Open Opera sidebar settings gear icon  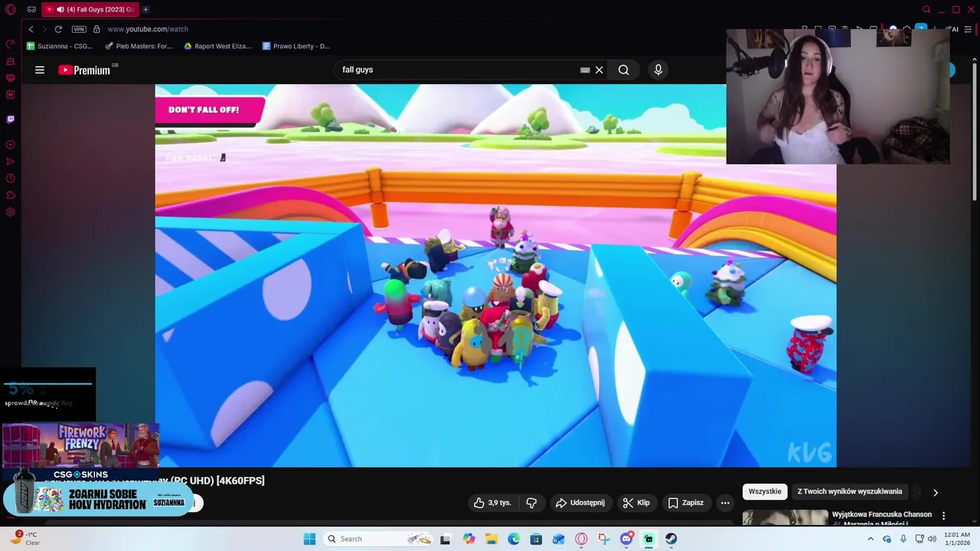(x=11, y=212)
